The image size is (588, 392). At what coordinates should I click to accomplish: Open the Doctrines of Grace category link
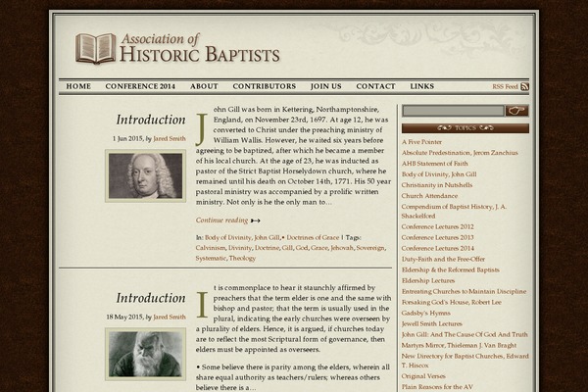(x=313, y=237)
